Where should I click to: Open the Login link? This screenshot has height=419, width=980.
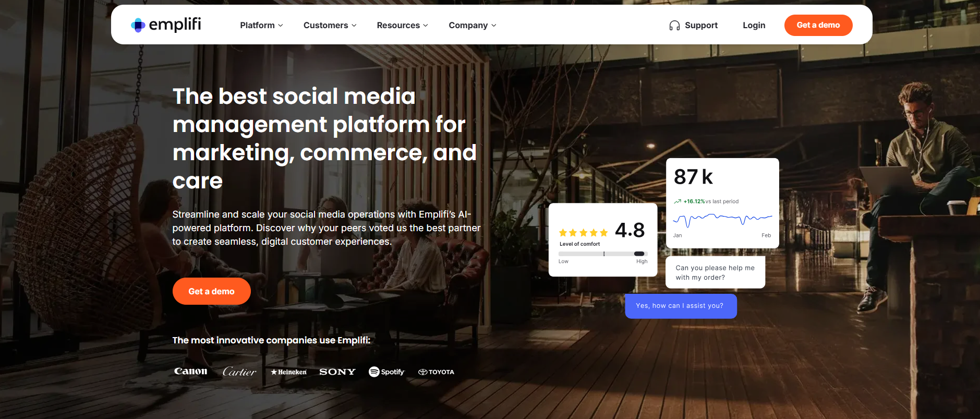(x=754, y=25)
